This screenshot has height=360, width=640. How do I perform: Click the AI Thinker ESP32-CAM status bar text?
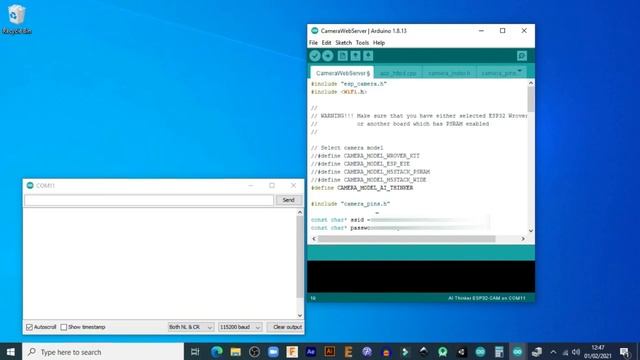(x=487, y=298)
